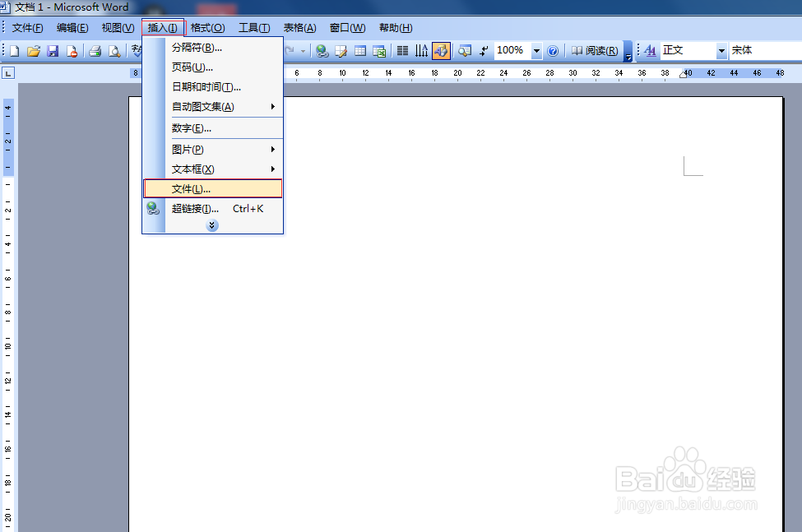Click the Document Map icon
The height and width of the screenshot is (532, 802).
pos(465,51)
